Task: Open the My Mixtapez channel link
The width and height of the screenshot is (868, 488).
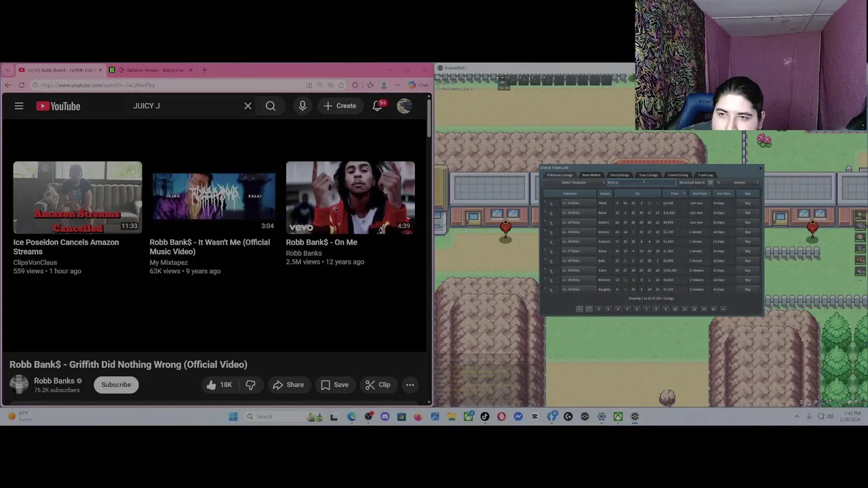Action: coord(169,262)
